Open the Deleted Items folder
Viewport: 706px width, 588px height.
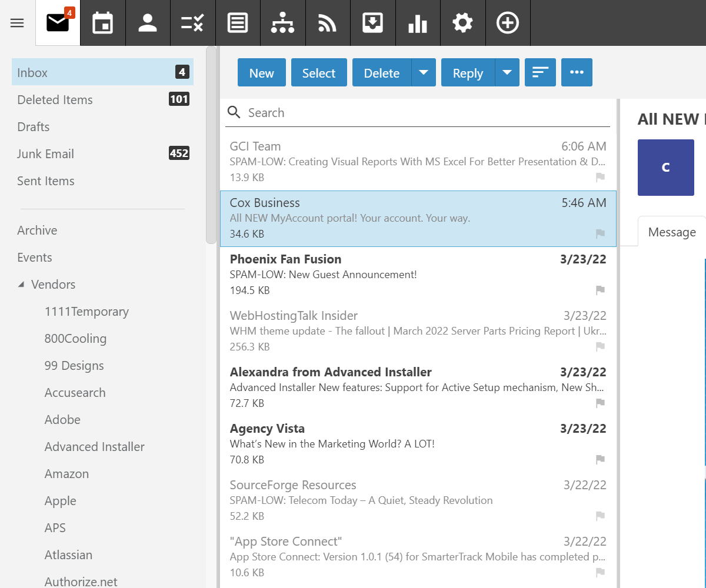102,99
